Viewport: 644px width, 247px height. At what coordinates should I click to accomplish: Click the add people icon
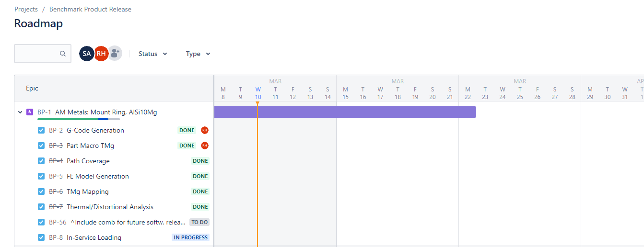(115, 54)
